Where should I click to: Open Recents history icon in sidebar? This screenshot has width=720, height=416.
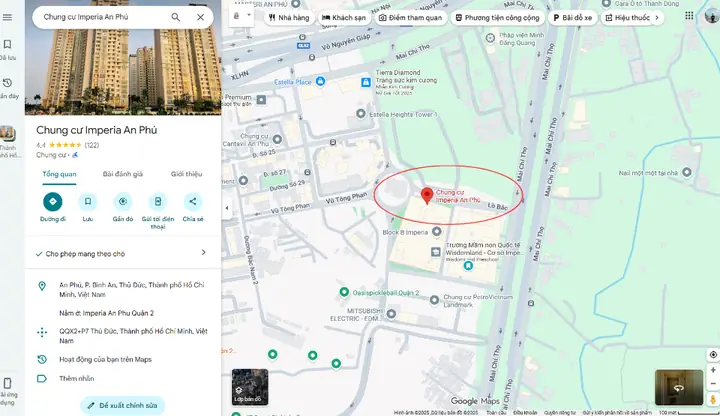click(x=7, y=83)
